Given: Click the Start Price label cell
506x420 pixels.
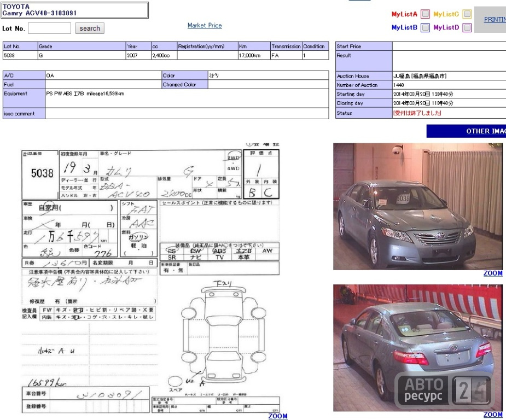Looking at the screenshot, I should coord(364,46).
